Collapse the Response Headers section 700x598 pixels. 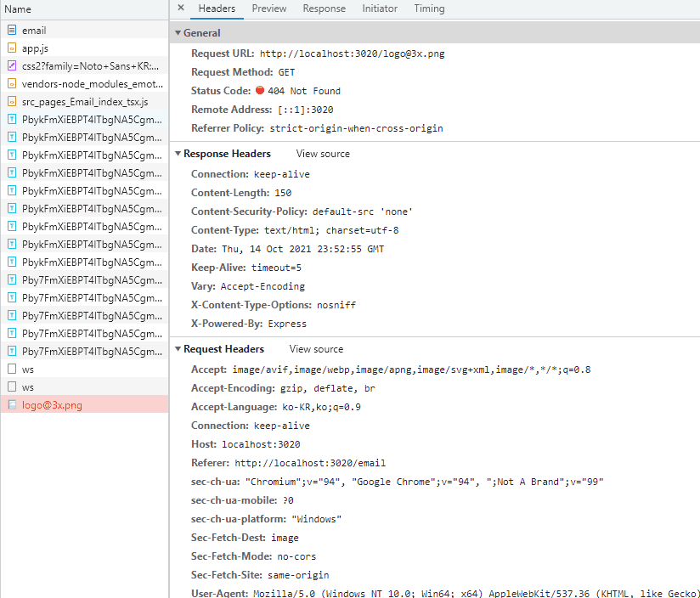point(178,154)
